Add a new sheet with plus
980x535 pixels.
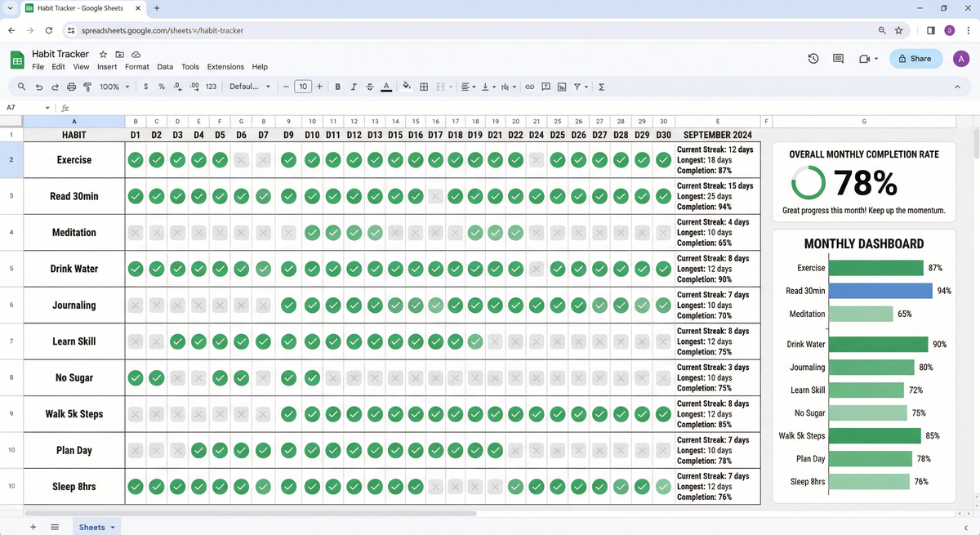[x=33, y=528]
